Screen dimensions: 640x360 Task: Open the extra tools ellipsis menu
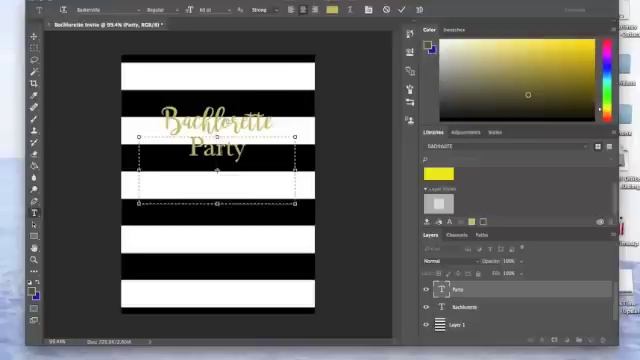(x=34, y=271)
